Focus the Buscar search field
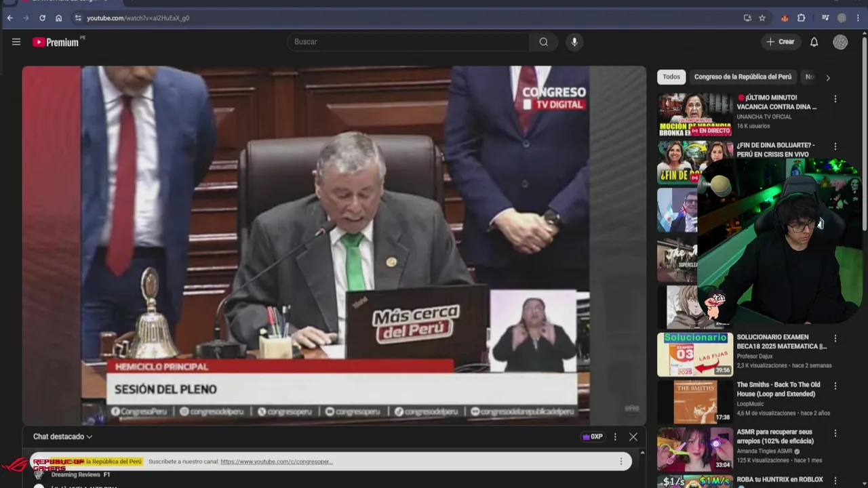Viewport: 868px width, 488px height. click(x=409, y=42)
